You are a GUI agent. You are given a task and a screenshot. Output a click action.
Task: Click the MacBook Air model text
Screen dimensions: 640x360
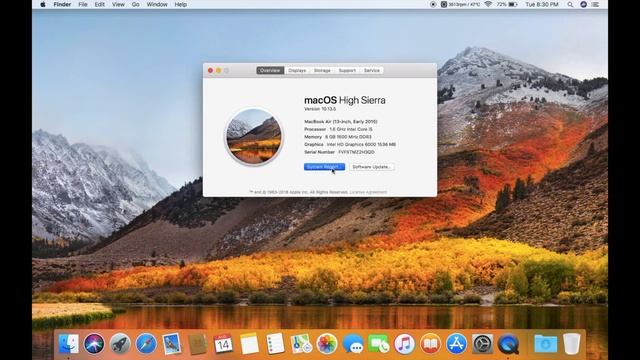click(x=341, y=122)
